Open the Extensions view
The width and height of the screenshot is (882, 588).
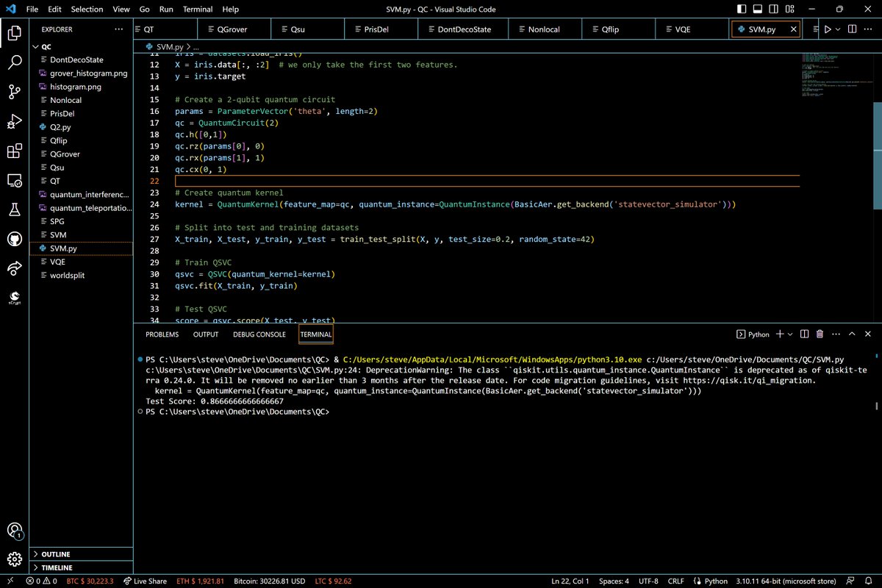click(x=14, y=151)
